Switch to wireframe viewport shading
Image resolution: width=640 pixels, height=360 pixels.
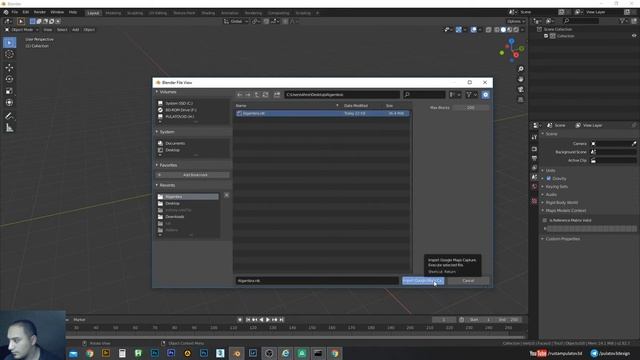point(497,30)
